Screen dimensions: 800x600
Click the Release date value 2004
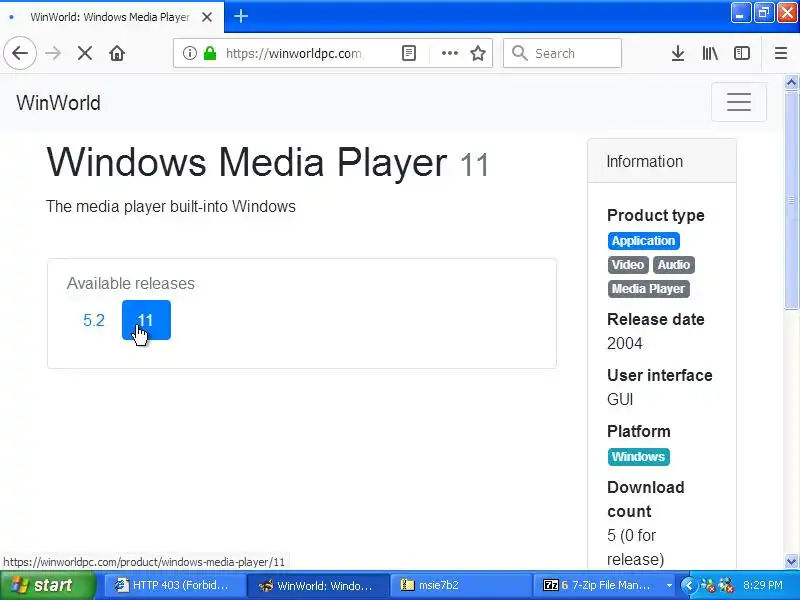(624, 343)
